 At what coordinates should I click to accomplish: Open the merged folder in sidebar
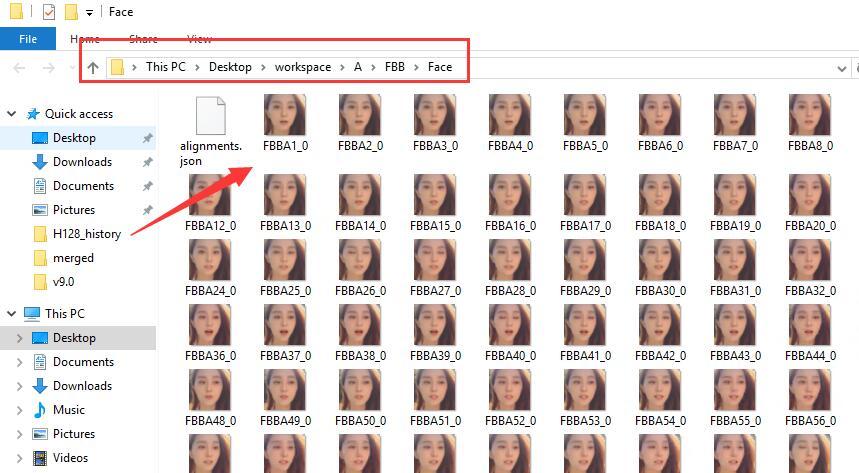click(x=73, y=258)
